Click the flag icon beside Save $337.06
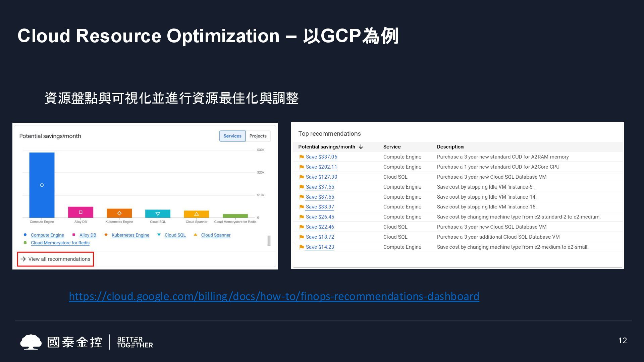644x362 pixels. click(x=301, y=157)
